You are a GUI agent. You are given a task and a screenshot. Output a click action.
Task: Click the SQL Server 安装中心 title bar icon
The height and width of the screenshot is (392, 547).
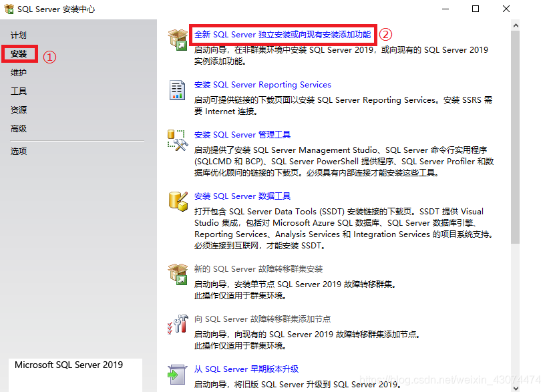(x=9, y=9)
